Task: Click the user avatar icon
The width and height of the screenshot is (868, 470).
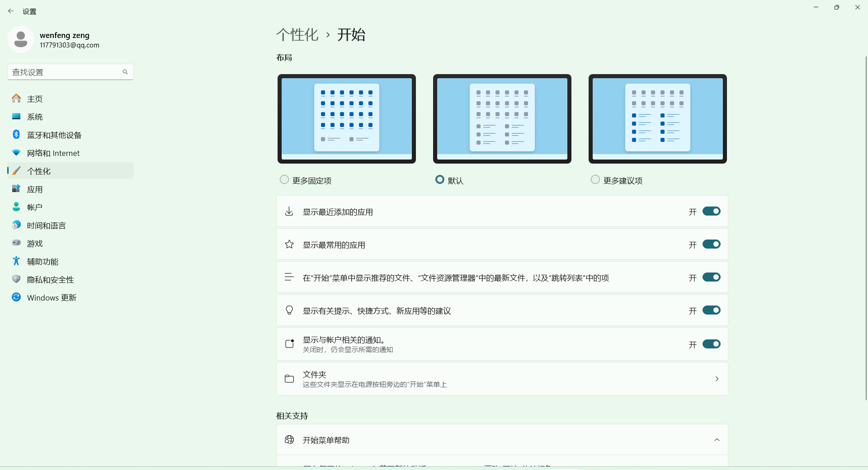Action: point(20,39)
